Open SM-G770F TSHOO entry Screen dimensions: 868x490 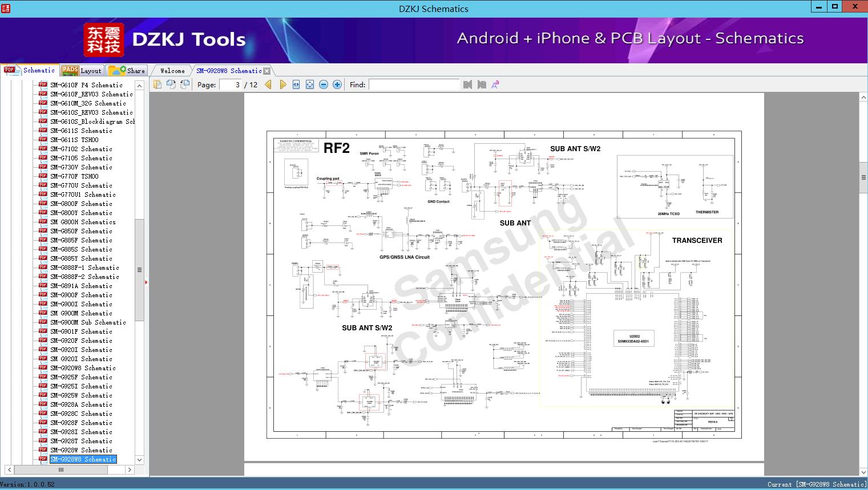pos(74,176)
